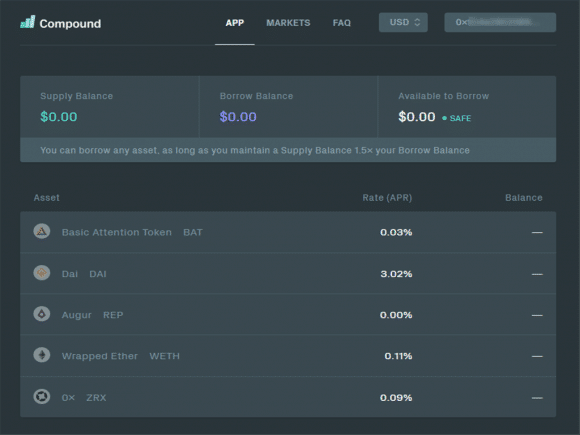Click the WETH ticker symbol

pyautogui.click(x=165, y=356)
